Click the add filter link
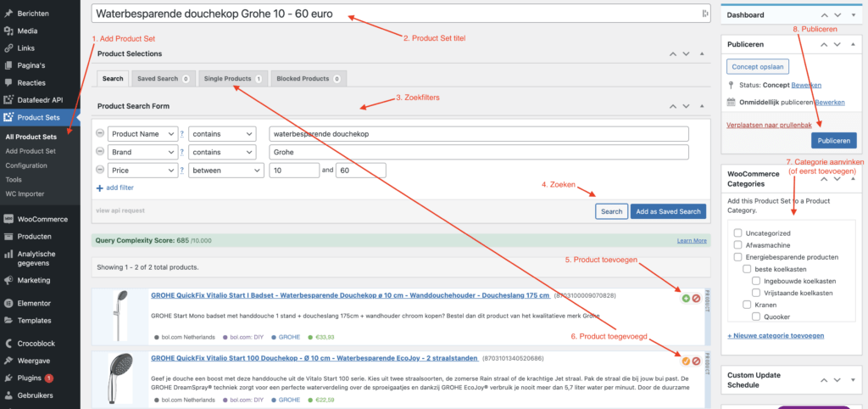 (x=115, y=188)
